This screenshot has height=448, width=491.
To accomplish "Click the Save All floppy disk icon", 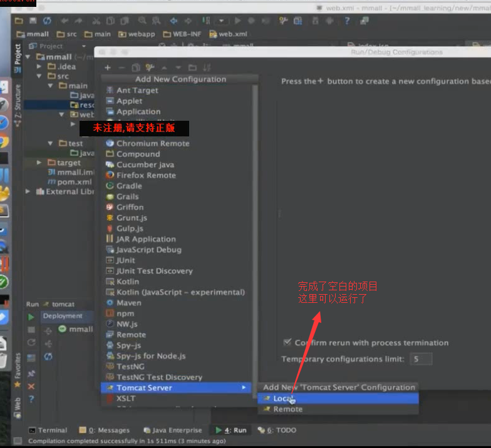I will (33, 21).
